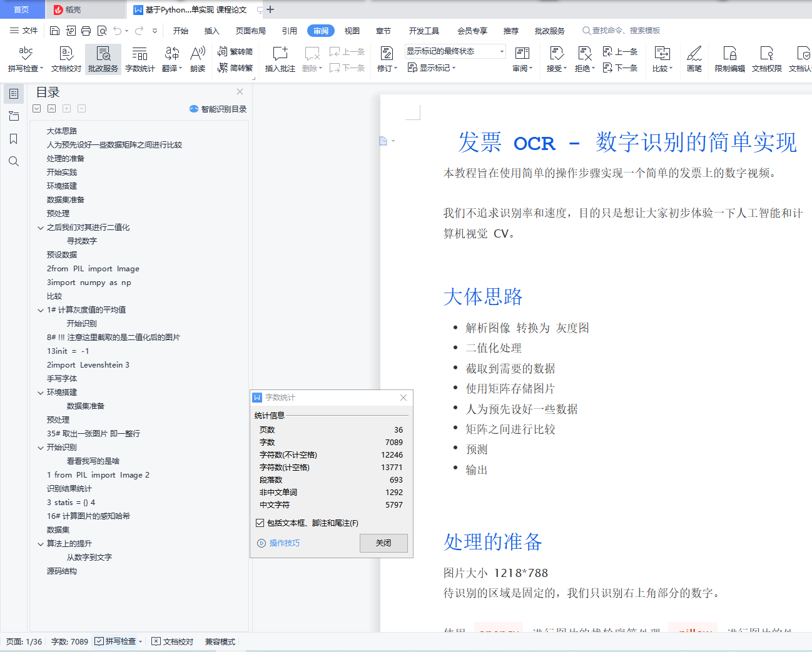The width and height of the screenshot is (812, 652).
Task: Open the 页面布局 ribbon tab
Action: tap(251, 31)
